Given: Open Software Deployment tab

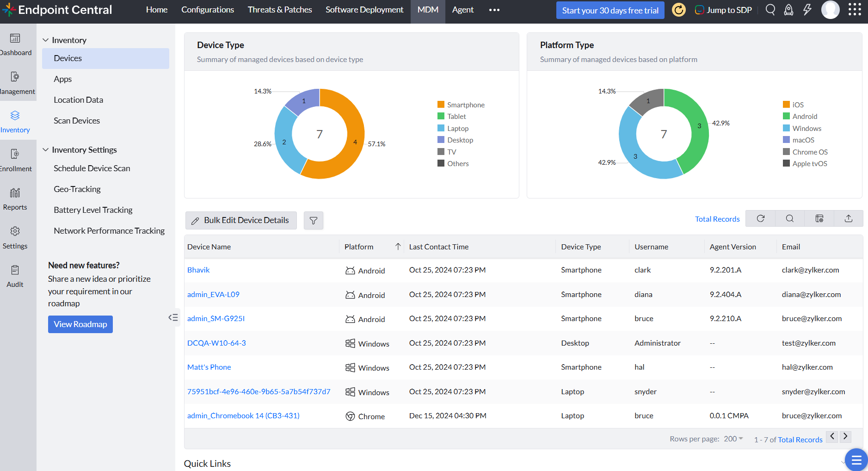Looking at the screenshot, I should click(x=364, y=10).
